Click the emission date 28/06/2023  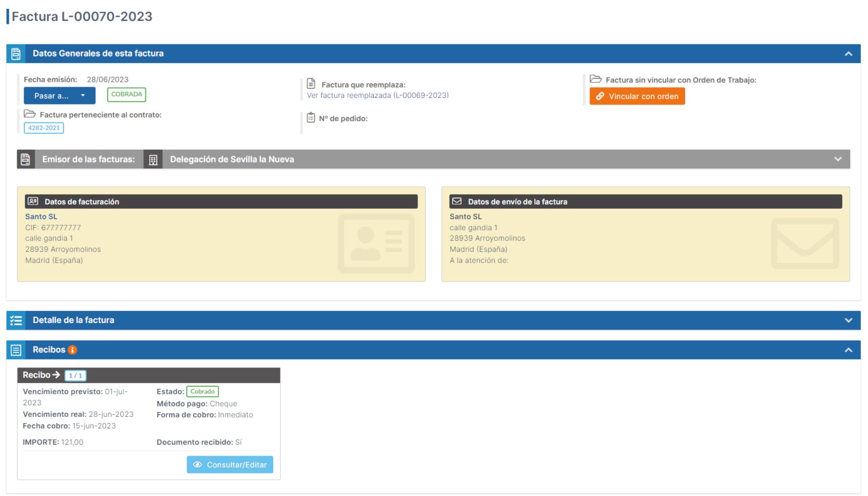tap(108, 80)
